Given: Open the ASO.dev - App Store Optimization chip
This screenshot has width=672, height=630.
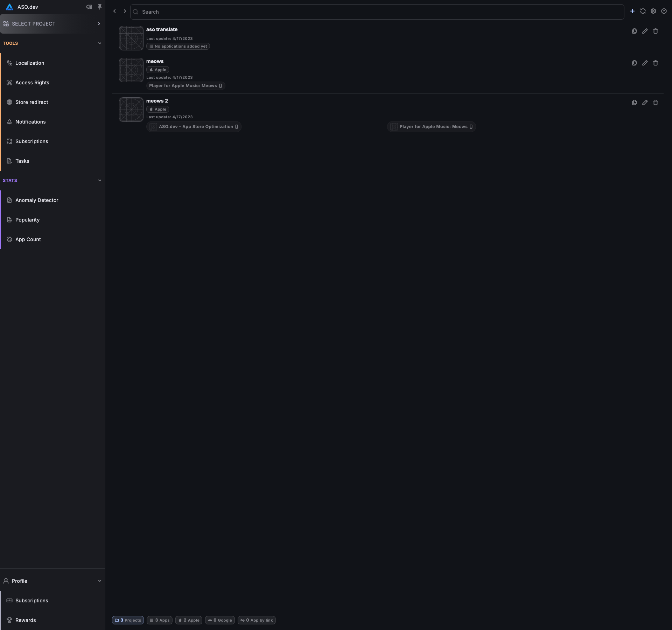Looking at the screenshot, I should click(x=194, y=127).
